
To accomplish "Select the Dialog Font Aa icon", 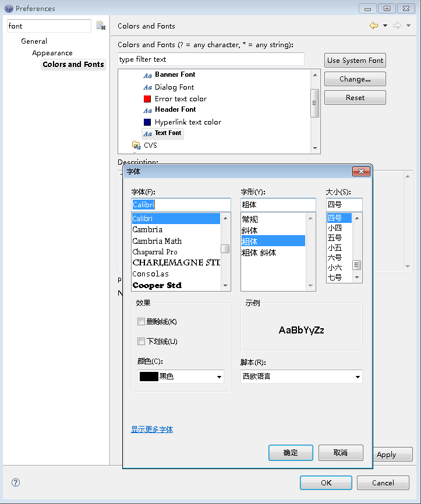I will pos(148,87).
